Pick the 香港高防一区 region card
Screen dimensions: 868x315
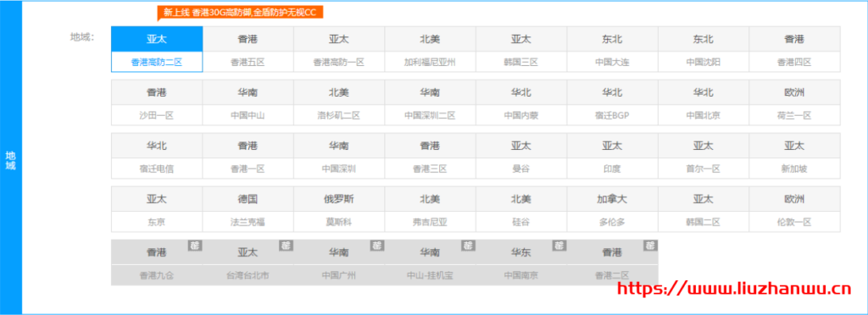(339, 49)
